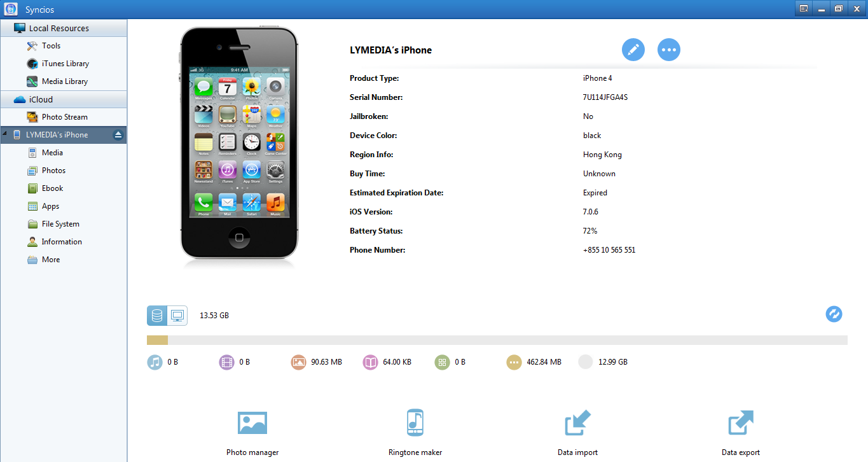868x462 pixels.
Task: Click the photos storage icon 90.63 MB
Action: (x=298, y=362)
